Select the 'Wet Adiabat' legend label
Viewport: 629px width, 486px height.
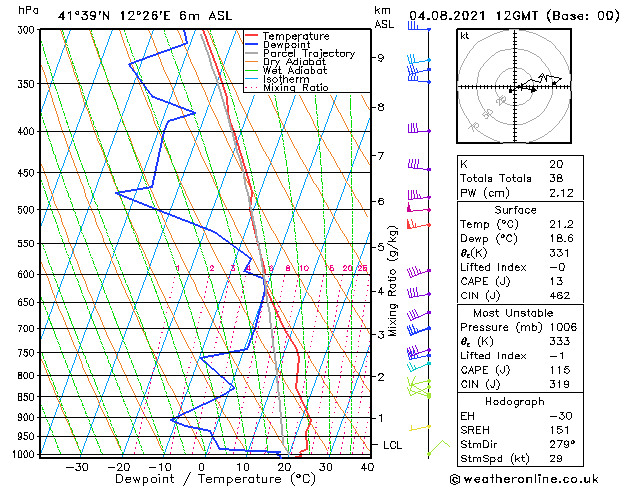(295, 70)
